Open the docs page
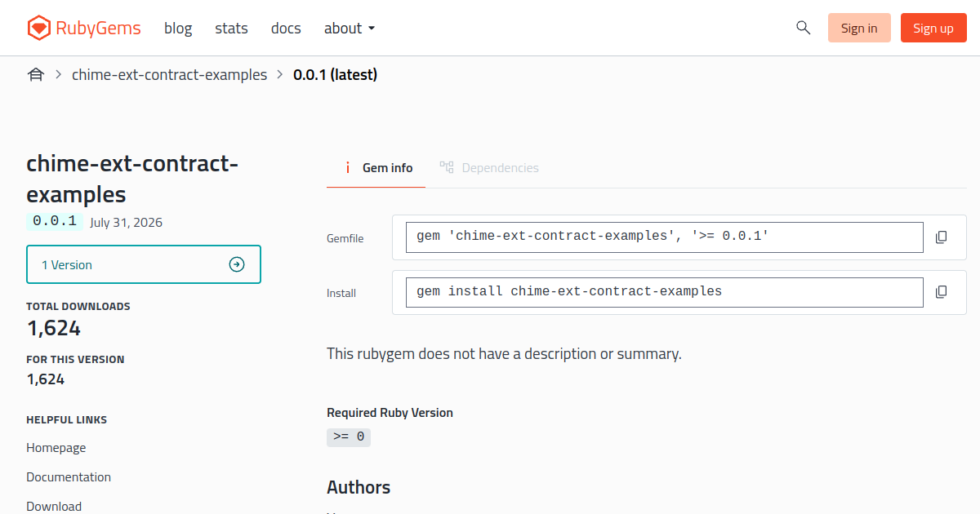 286,28
